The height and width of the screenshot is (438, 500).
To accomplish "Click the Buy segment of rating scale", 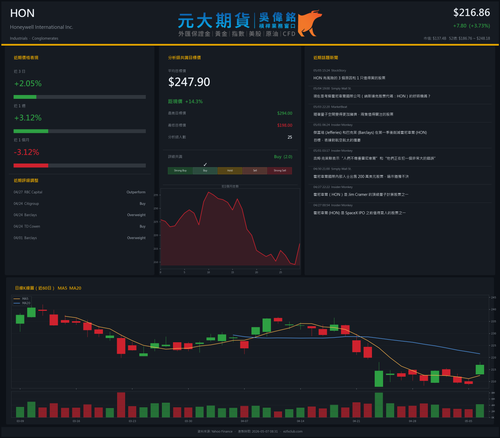I will coord(205,171).
